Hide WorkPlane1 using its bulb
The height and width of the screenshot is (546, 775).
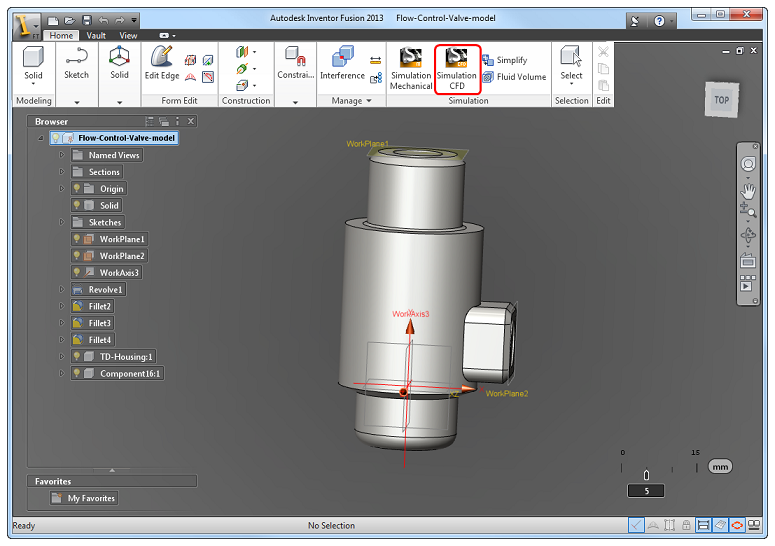(77, 239)
